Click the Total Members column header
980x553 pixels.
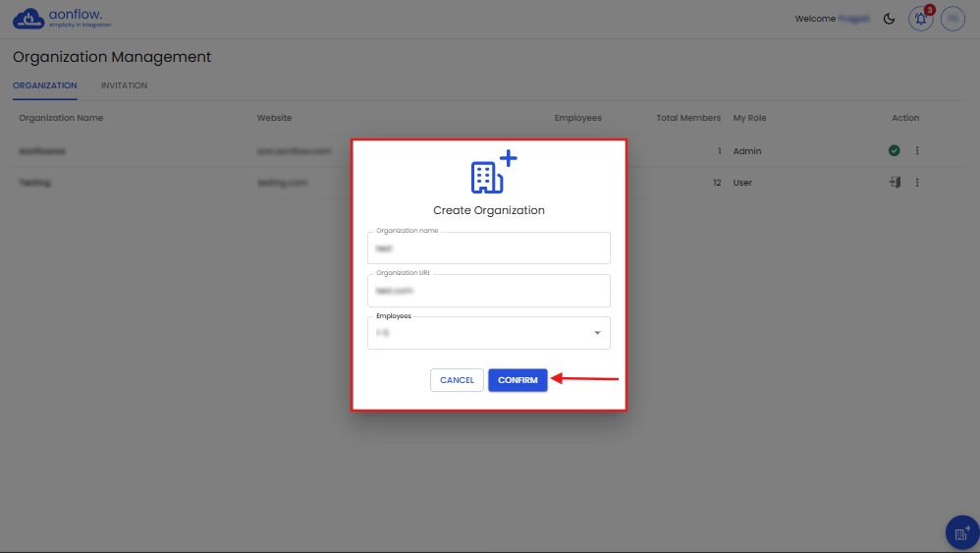(x=687, y=118)
